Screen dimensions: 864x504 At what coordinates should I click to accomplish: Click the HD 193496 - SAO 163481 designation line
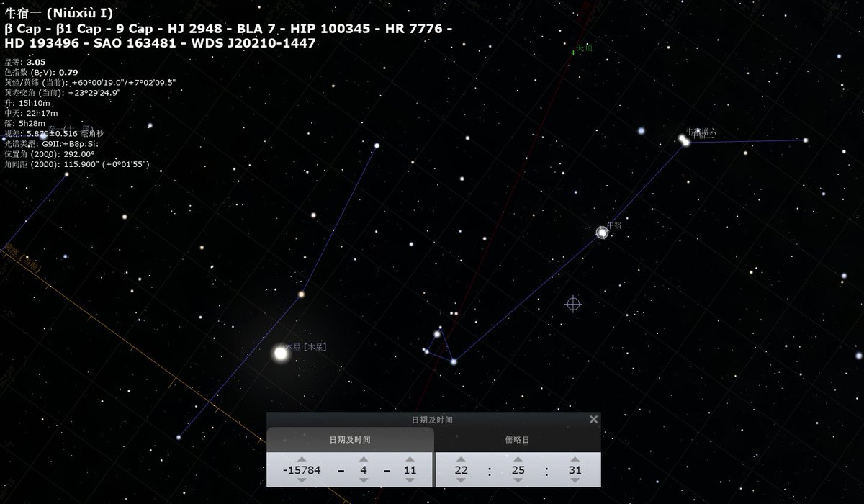(160, 43)
